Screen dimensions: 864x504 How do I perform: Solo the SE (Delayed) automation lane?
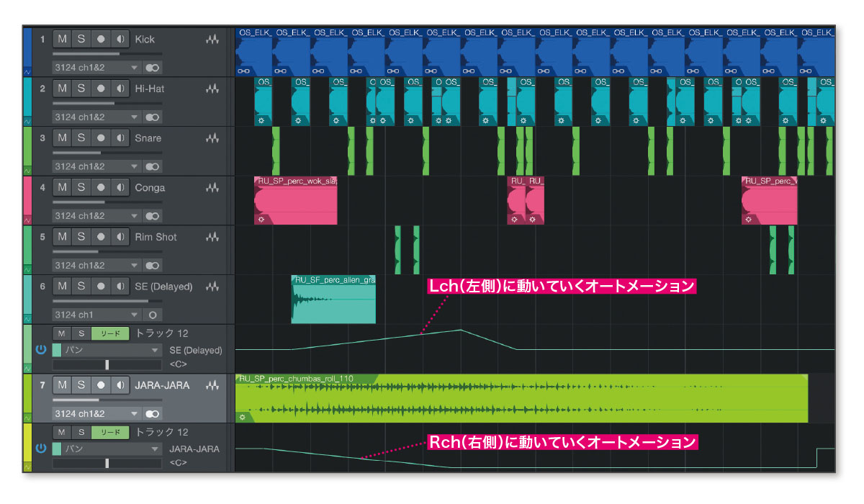tap(81, 333)
